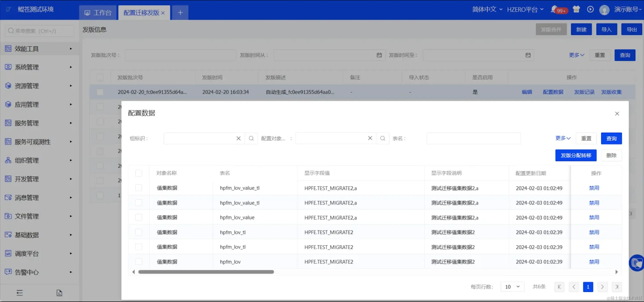Go to last page in pagination
The height and width of the screenshot is (302, 644).
point(617,287)
